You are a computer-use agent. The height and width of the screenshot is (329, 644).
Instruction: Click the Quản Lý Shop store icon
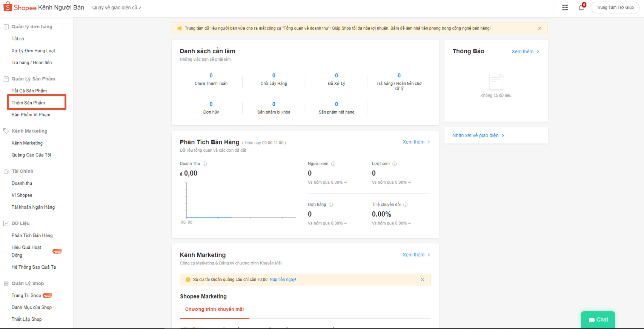[x=6, y=283]
